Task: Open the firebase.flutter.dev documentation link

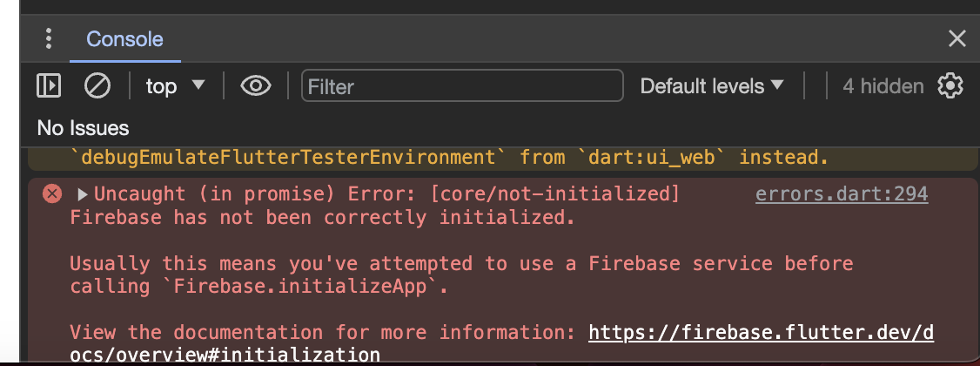Action: pos(761,332)
